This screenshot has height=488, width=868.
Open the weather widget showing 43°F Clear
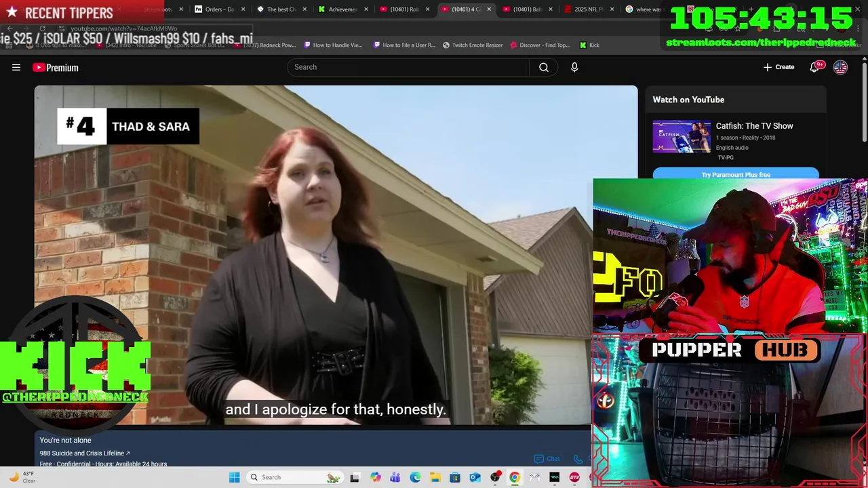click(21, 477)
